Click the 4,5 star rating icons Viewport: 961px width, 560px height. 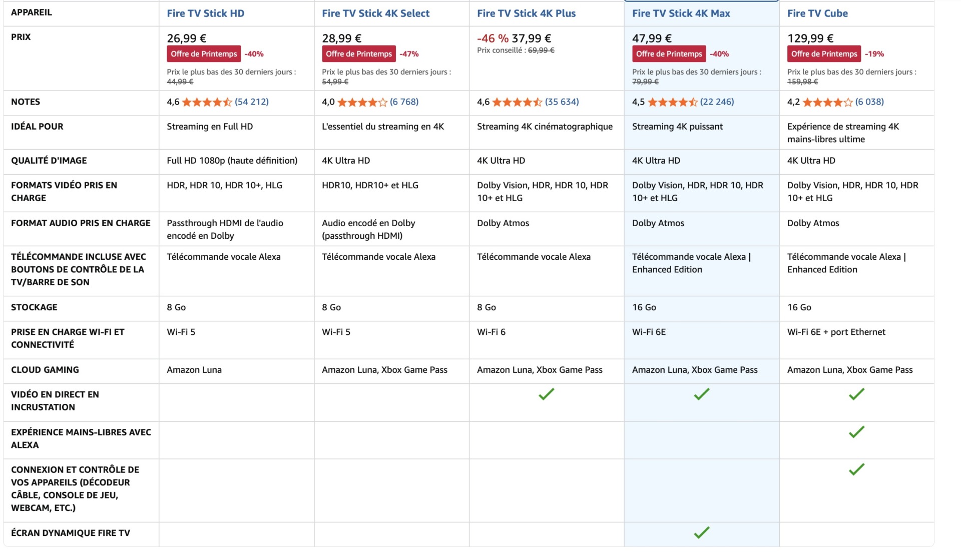[x=673, y=102]
